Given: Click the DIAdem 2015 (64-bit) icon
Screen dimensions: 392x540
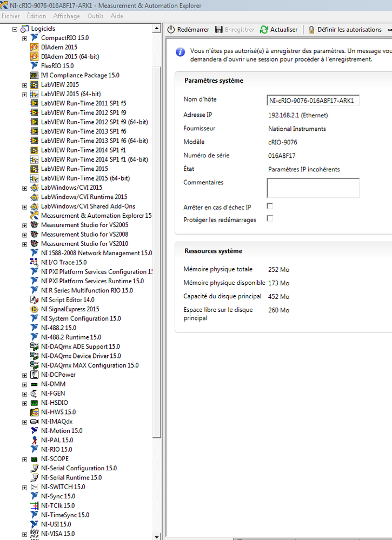Looking at the screenshot, I should point(34,56).
